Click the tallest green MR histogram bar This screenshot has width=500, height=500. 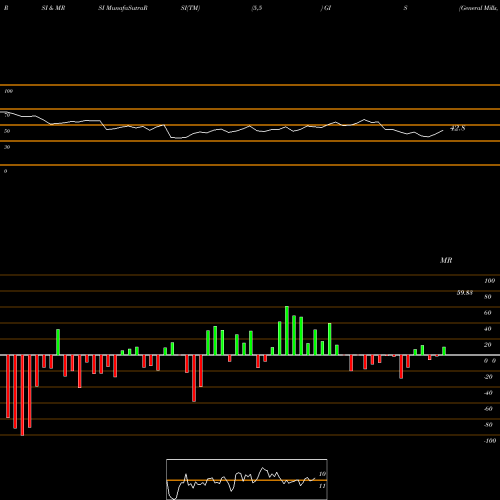(287, 330)
